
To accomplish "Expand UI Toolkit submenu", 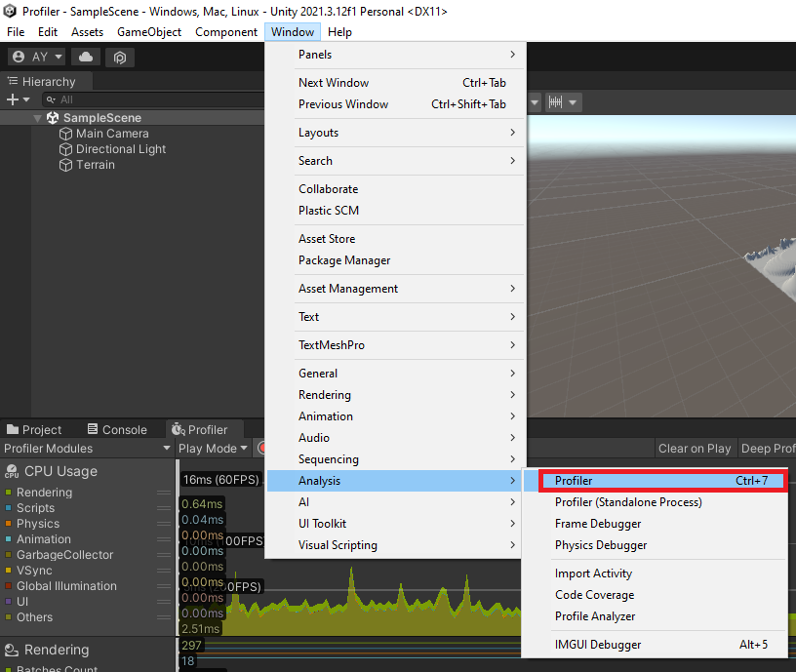I will (x=395, y=524).
